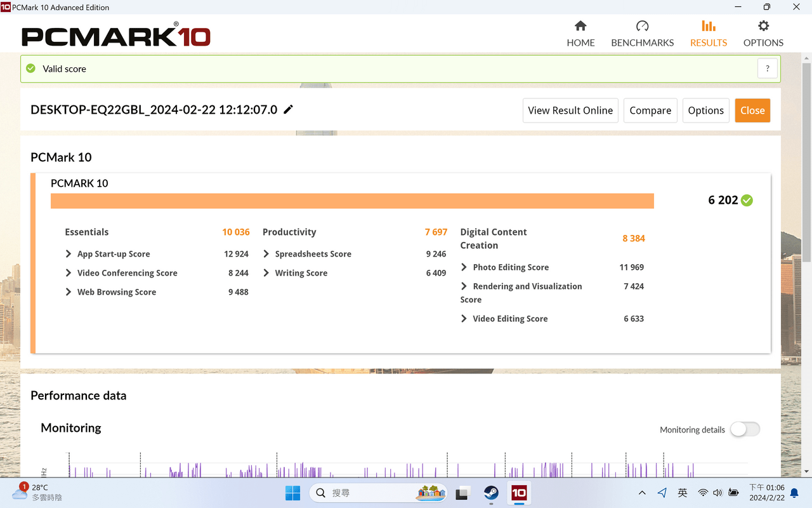The height and width of the screenshot is (508, 812).
Task: Toggle the Monitoring details switch
Action: 745,429
